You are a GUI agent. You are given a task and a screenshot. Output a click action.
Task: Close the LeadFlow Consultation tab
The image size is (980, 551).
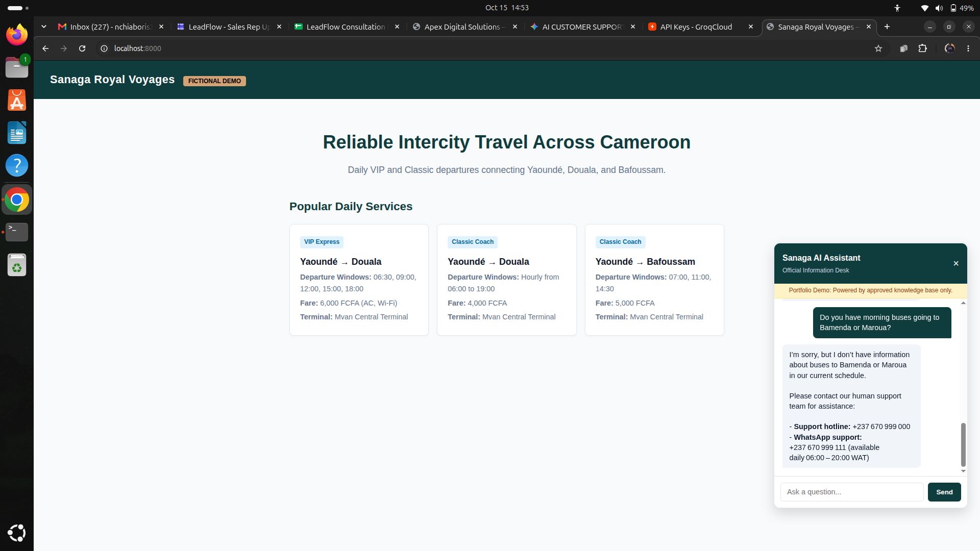pyautogui.click(x=397, y=27)
